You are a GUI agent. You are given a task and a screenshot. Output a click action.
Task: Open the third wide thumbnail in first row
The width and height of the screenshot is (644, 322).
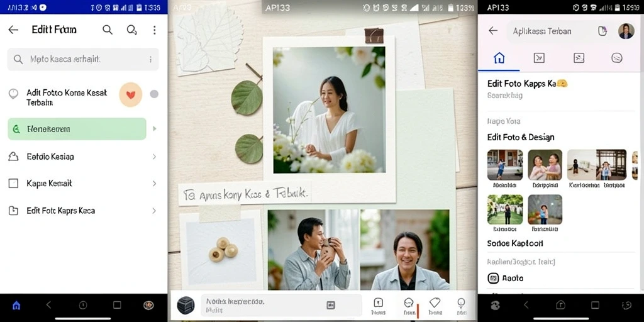pyautogui.click(x=597, y=165)
